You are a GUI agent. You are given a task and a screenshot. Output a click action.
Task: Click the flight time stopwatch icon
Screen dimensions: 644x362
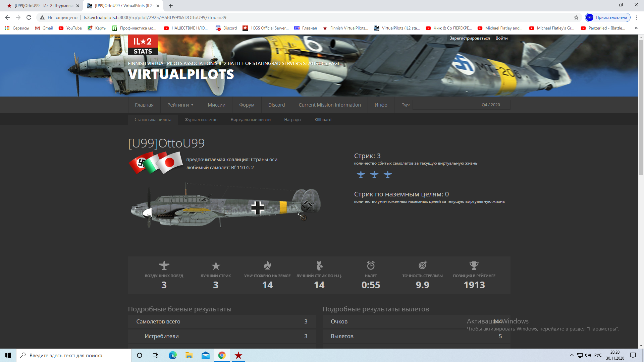tap(371, 265)
